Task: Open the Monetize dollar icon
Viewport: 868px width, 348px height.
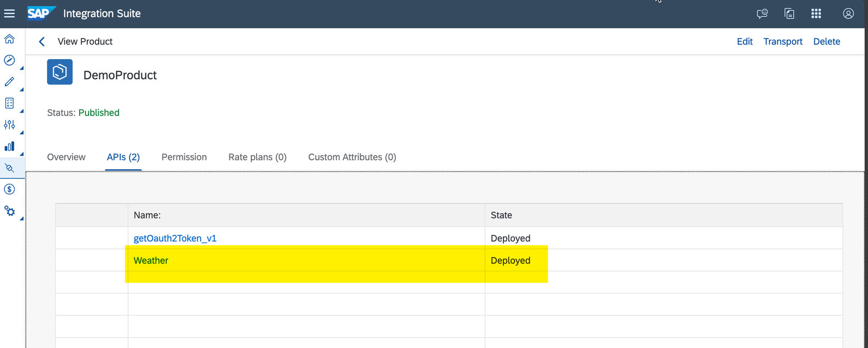Action: click(9, 189)
